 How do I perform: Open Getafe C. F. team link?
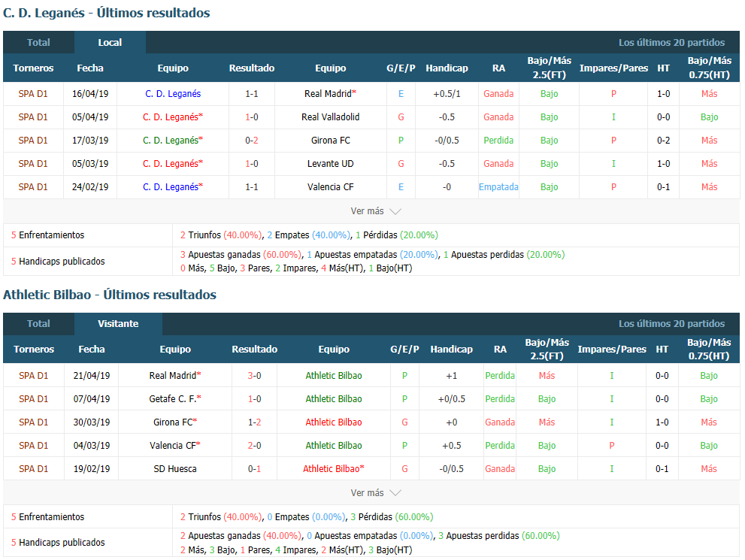pyautogui.click(x=175, y=398)
